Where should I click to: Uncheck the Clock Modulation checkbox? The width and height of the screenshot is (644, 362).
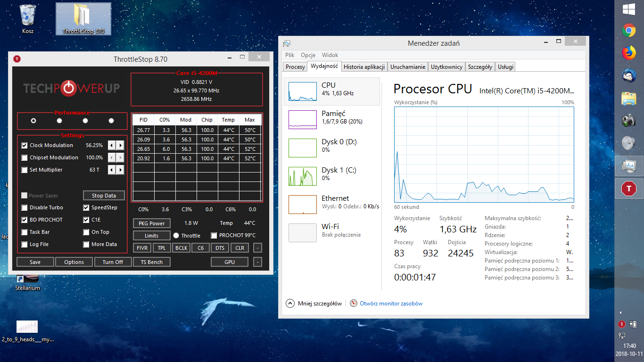[x=25, y=145]
